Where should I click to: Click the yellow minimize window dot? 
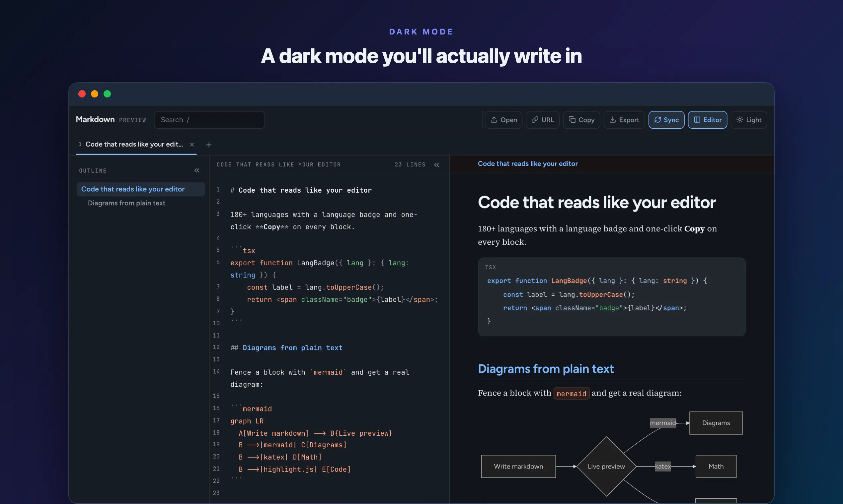click(95, 94)
